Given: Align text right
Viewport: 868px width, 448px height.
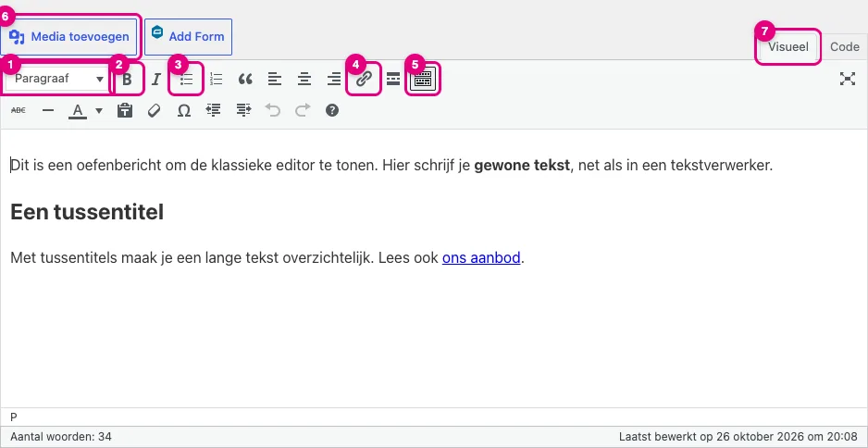Looking at the screenshot, I should (x=334, y=80).
